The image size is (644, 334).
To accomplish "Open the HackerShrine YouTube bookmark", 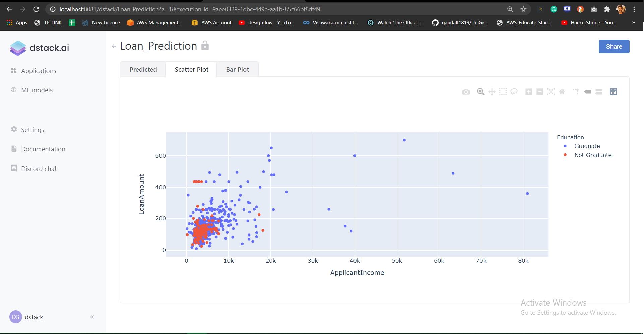I will [x=589, y=23].
